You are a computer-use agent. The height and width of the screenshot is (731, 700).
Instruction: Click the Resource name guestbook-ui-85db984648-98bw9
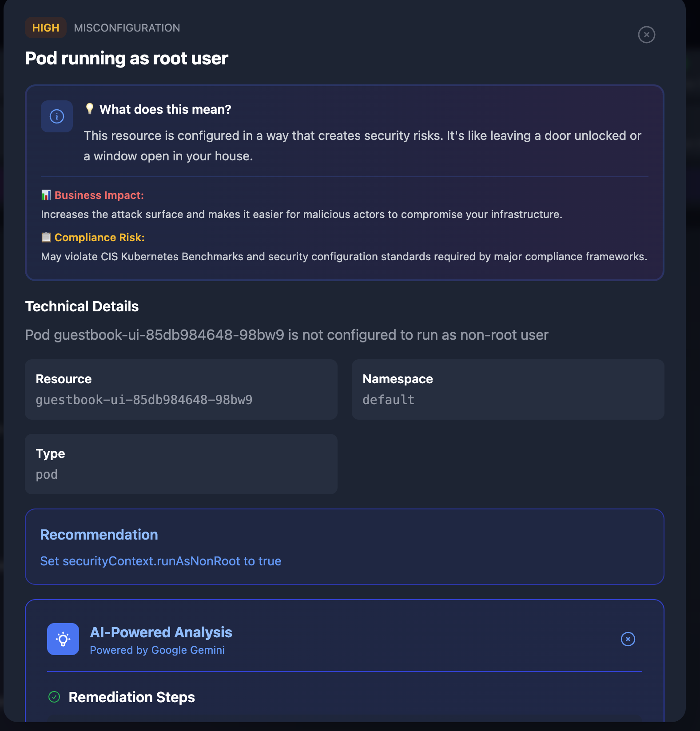144,400
